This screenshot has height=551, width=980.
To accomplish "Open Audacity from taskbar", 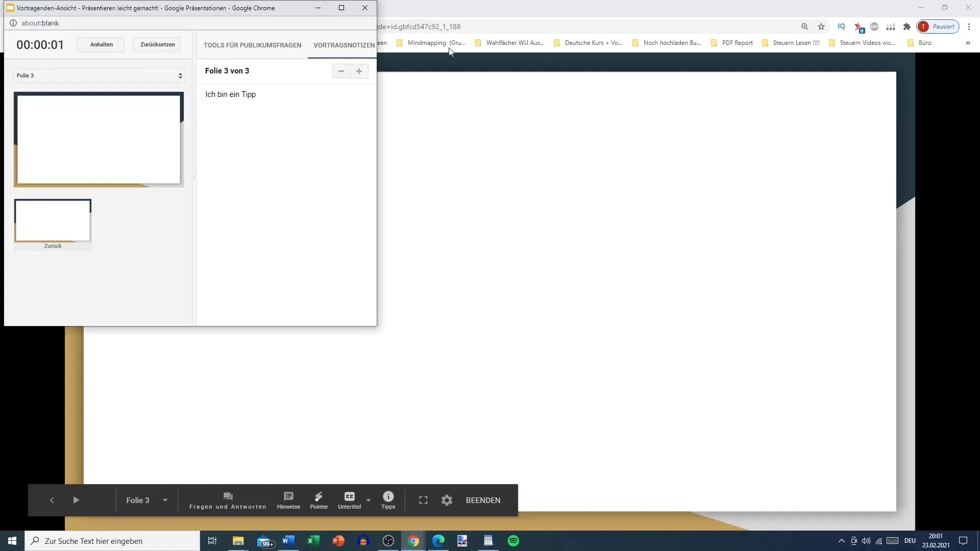I will coord(363,541).
